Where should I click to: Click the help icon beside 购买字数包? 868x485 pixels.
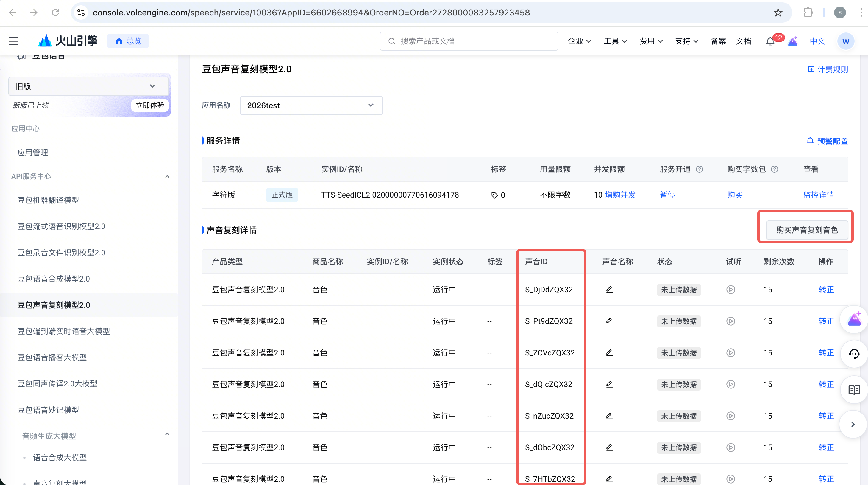[775, 169]
